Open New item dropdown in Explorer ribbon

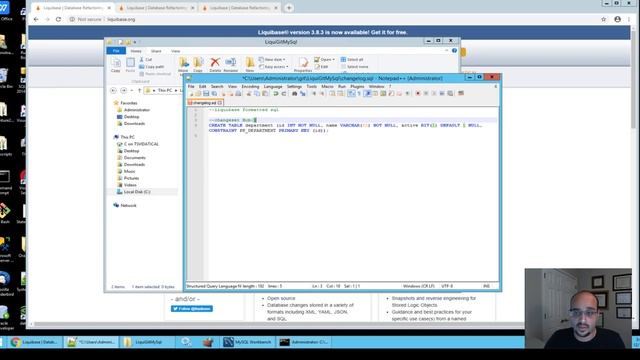pyautogui.click(x=272, y=60)
